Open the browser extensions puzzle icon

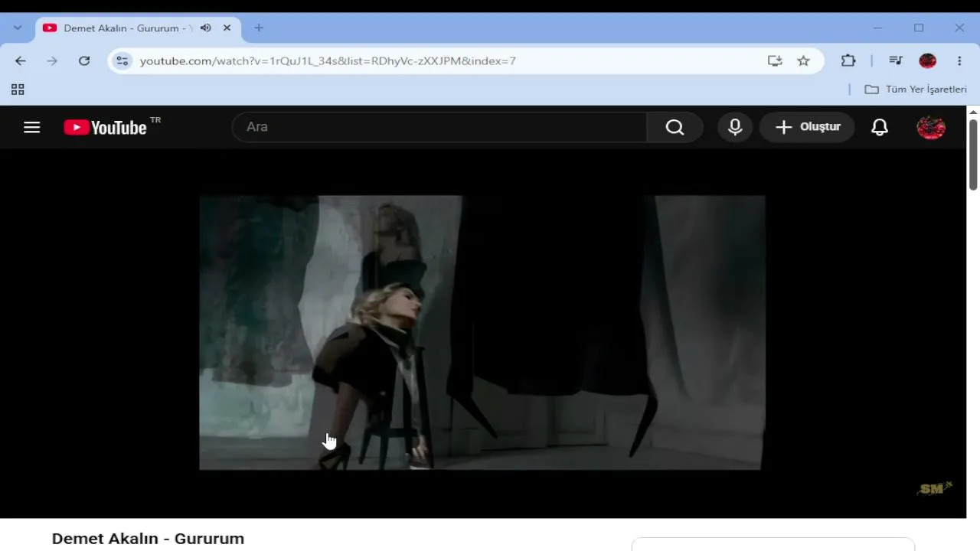click(848, 60)
